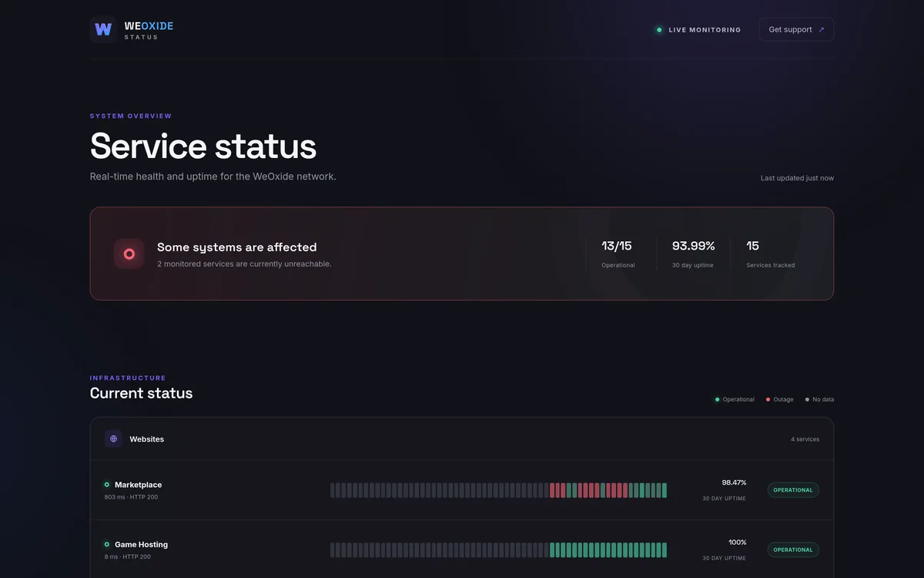Viewport: 924px width, 578px height.
Task: Click the Real-time health and uptime subtitle
Action: [213, 176]
